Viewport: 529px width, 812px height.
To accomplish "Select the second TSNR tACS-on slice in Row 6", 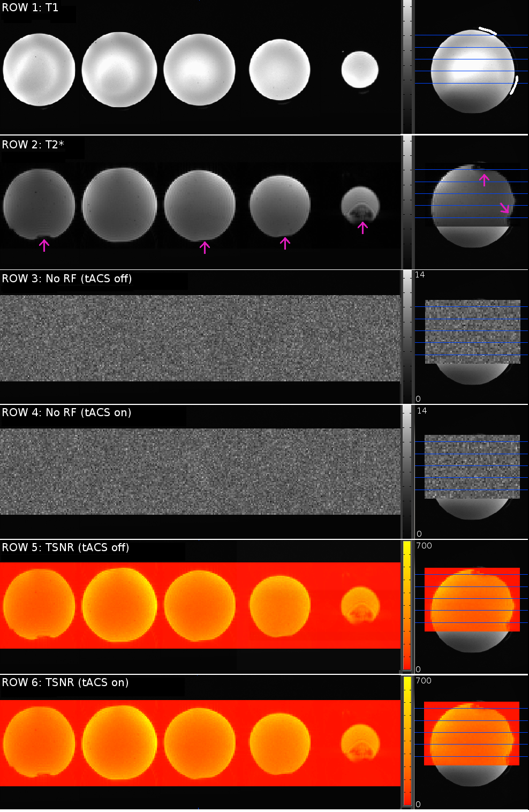I will click(x=119, y=742).
